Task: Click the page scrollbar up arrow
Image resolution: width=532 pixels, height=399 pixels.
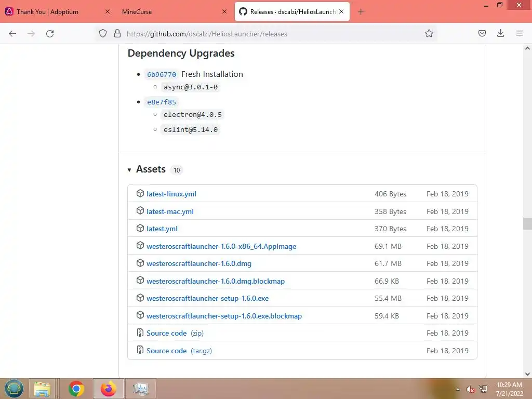Action: [x=527, y=48]
